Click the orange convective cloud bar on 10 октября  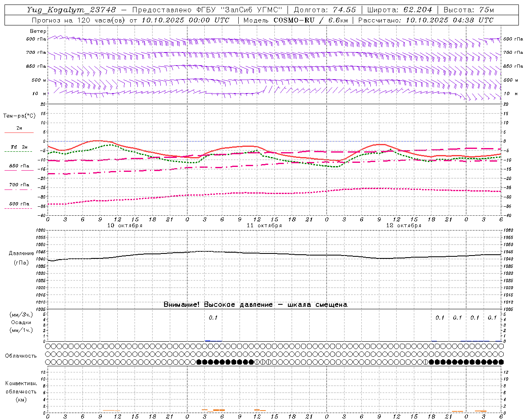pos(109,410)
